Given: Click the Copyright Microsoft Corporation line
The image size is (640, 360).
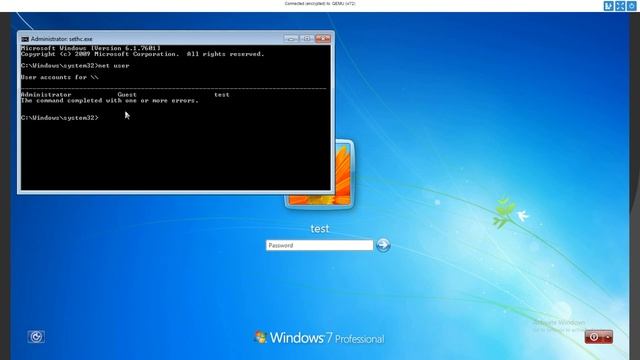Looking at the screenshot, I should pos(142,54).
